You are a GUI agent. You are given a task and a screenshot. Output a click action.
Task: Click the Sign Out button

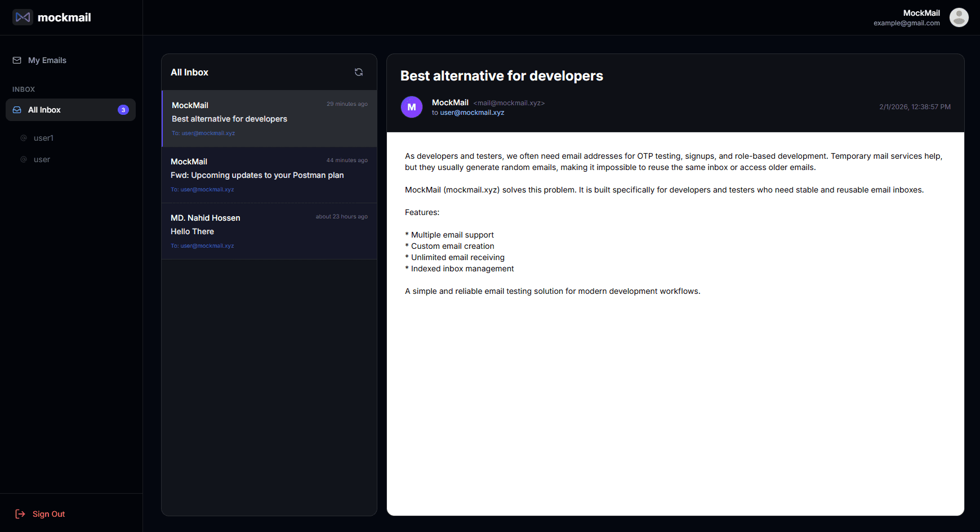click(x=48, y=514)
